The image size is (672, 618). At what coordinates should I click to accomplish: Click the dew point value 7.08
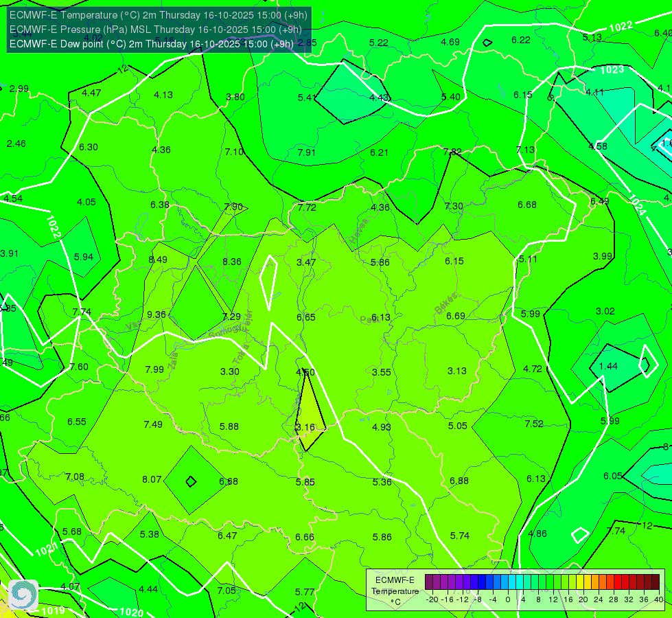coord(75,477)
